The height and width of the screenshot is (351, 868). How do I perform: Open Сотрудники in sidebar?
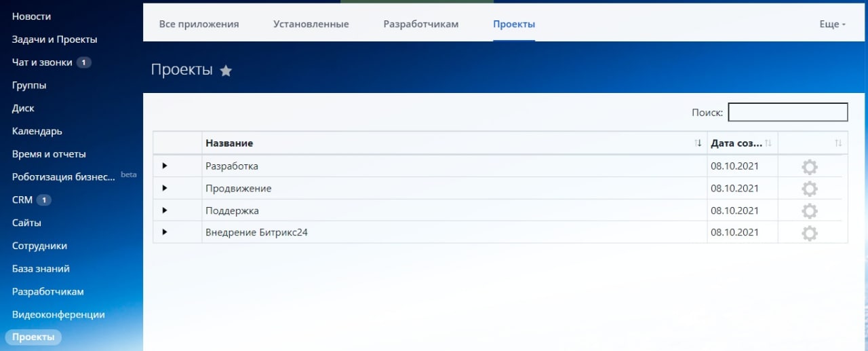click(39, 246)
